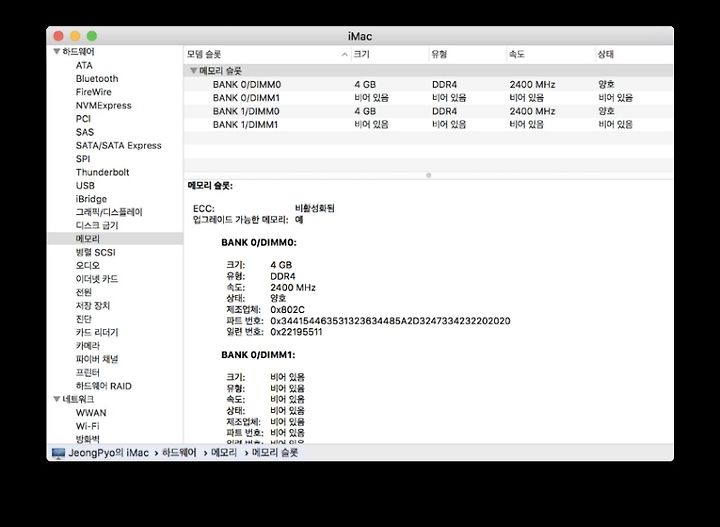Select 전원 in the sidebar
Screen dimensions: 720x527
[84, 292]
